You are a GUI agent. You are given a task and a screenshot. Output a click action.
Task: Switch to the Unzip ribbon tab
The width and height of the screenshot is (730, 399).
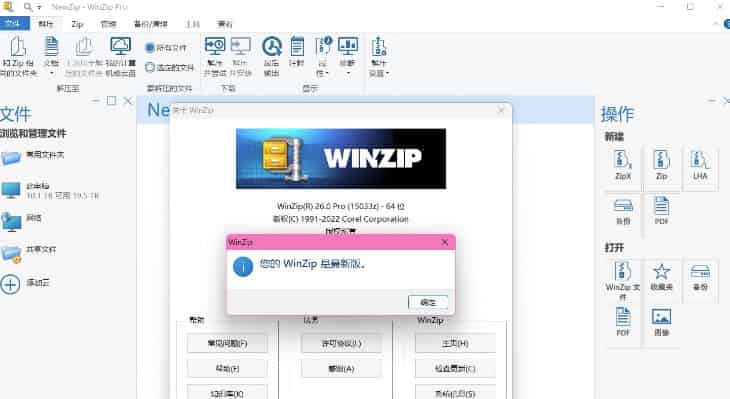(x=46, y=24)
